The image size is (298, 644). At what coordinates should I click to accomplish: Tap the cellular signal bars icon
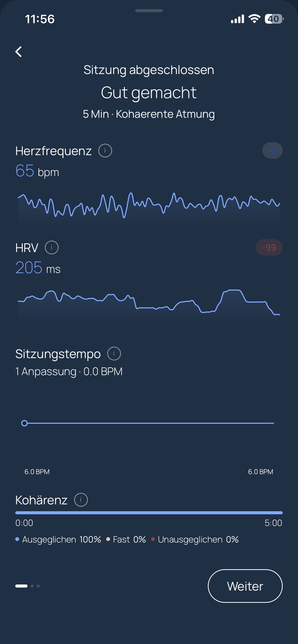pos(237,19)
